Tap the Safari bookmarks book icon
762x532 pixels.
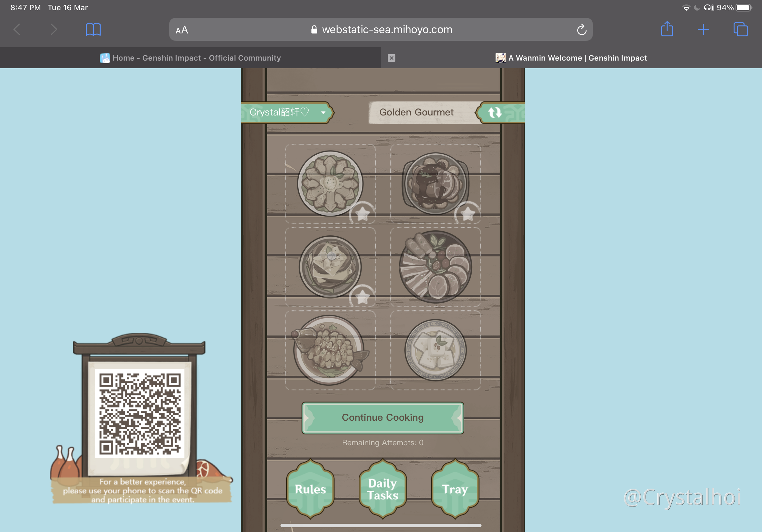(x=93, y=30)
